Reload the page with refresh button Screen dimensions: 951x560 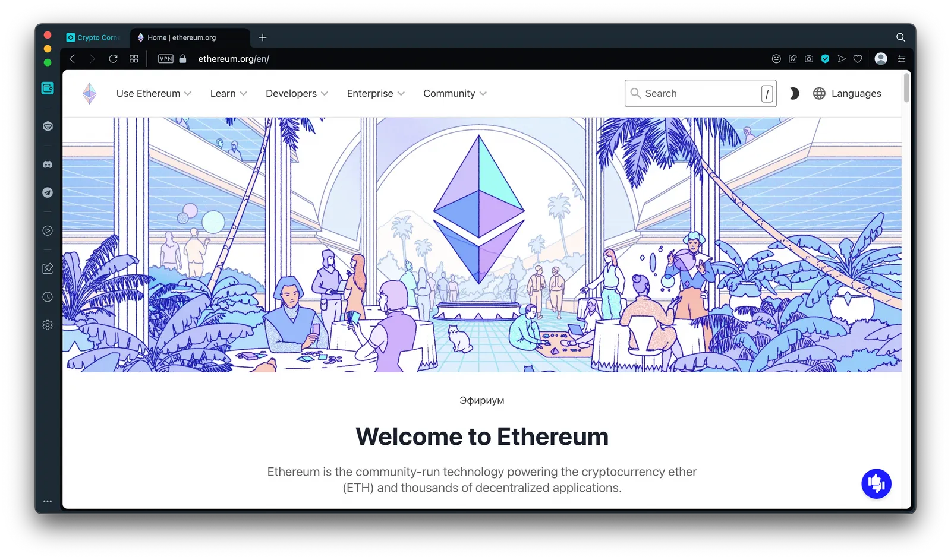pos(113,59)
